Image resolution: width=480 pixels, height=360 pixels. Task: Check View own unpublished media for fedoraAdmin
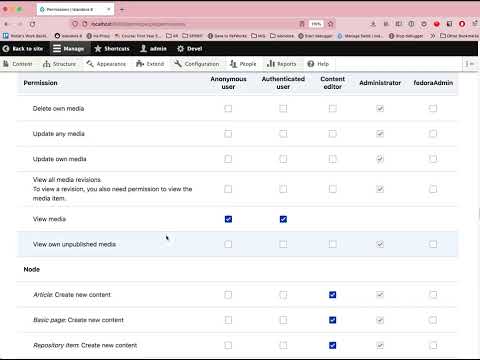433,244
